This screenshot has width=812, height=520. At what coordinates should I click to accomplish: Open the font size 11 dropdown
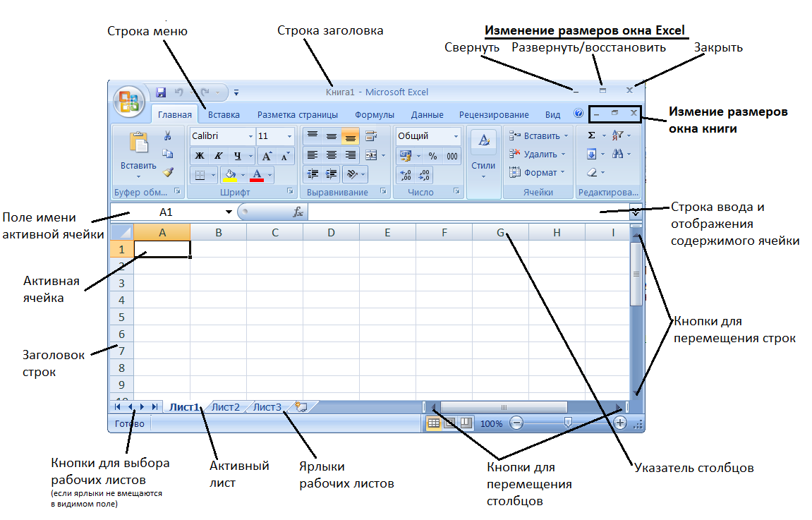[x=289, y=136]
